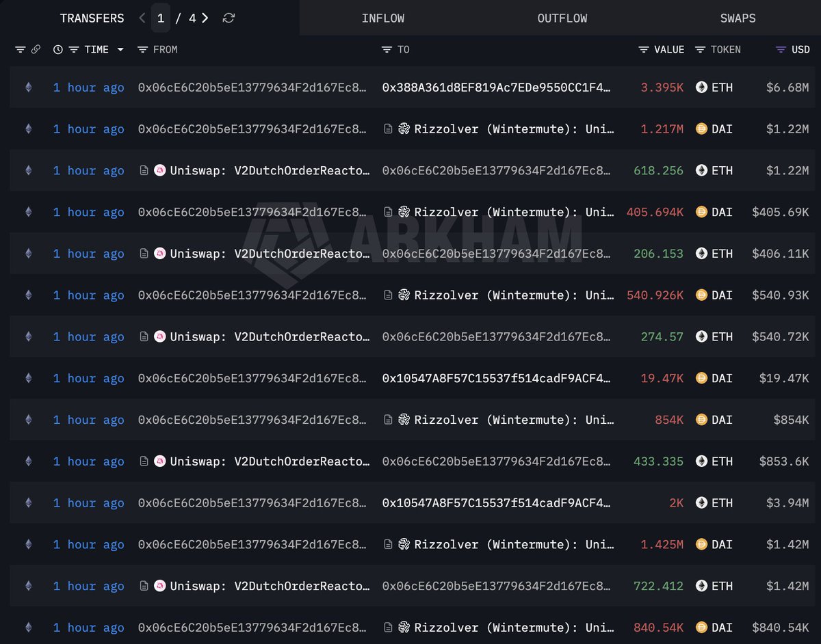Image resolution: width=821 pixels, height=644 pixels.
Task: Open 0x10547A8F57C... address on the 19.47K DAI row
Action: [497, 378]
